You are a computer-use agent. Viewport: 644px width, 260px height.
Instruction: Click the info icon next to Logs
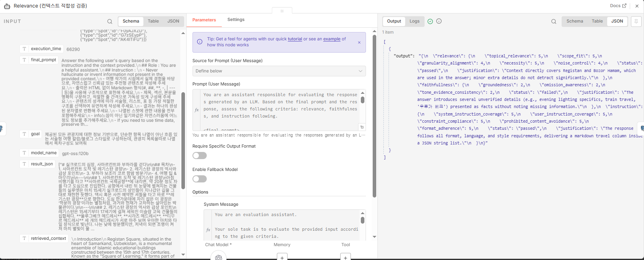click(x=439, y=21)
